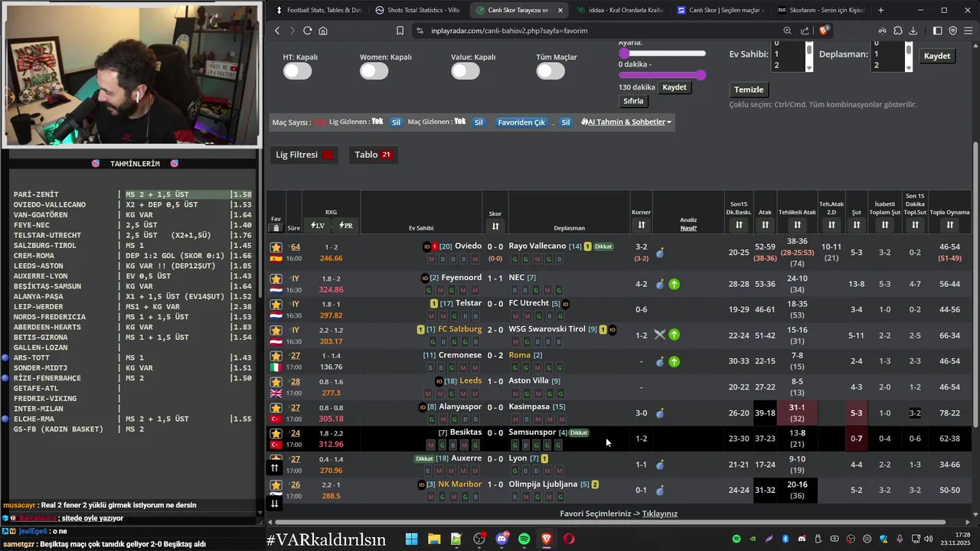Screen dimensions: 980x551
Task: Switch to Skorlarım tab
Action: click(820, 10)
